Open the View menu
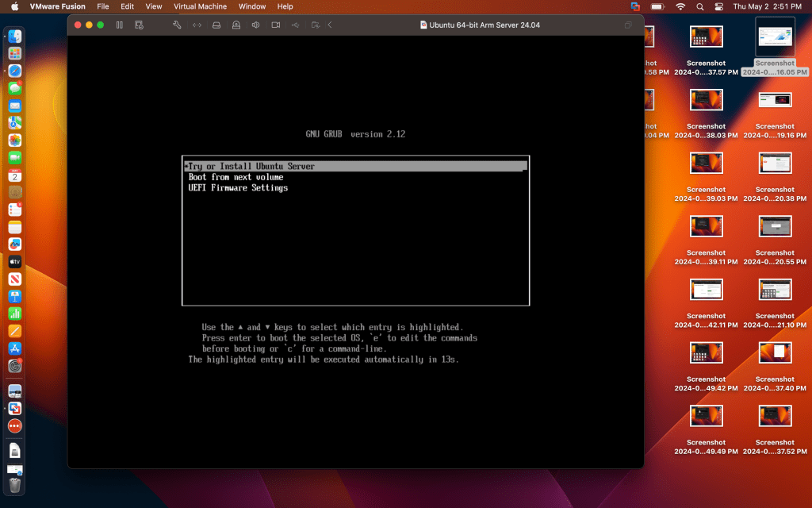The width and height of the screenshot is (812, 508). coord(154,6)
